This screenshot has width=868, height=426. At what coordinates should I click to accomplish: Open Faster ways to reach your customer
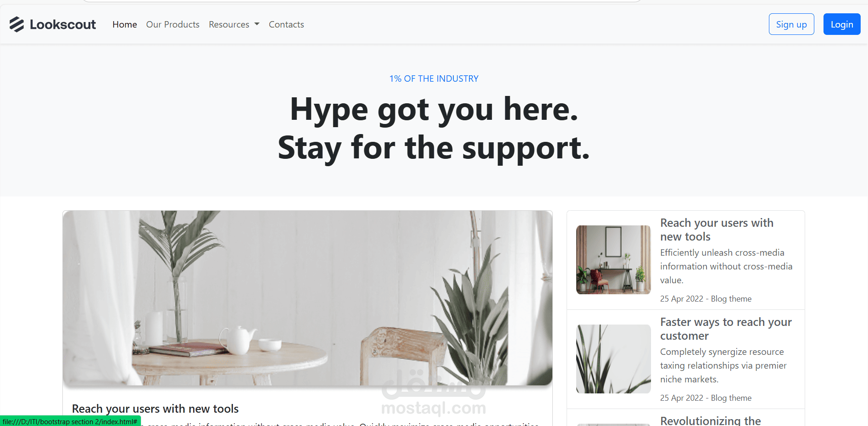coord(726,329)
